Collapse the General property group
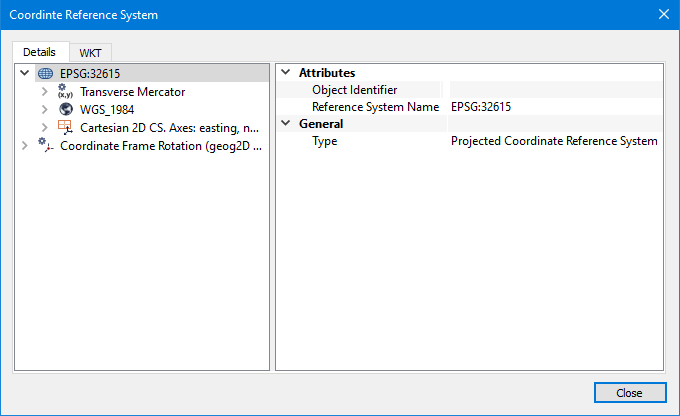Image resolution: width=680 pixels, height=416 pixels. [286, 124]
